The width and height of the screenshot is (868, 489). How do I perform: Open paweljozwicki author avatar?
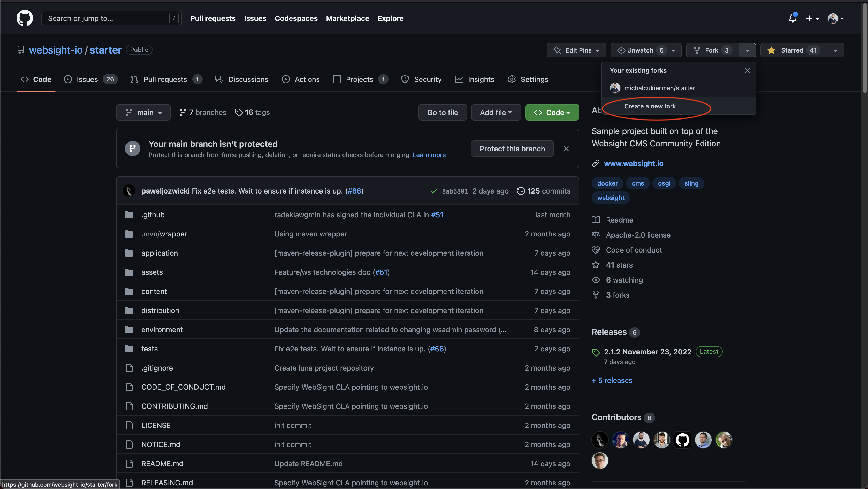click(129, 191)
